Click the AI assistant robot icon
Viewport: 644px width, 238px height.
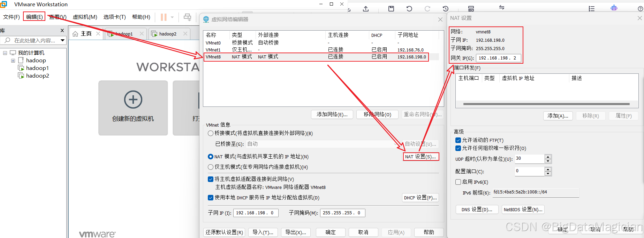pos(614,8)
